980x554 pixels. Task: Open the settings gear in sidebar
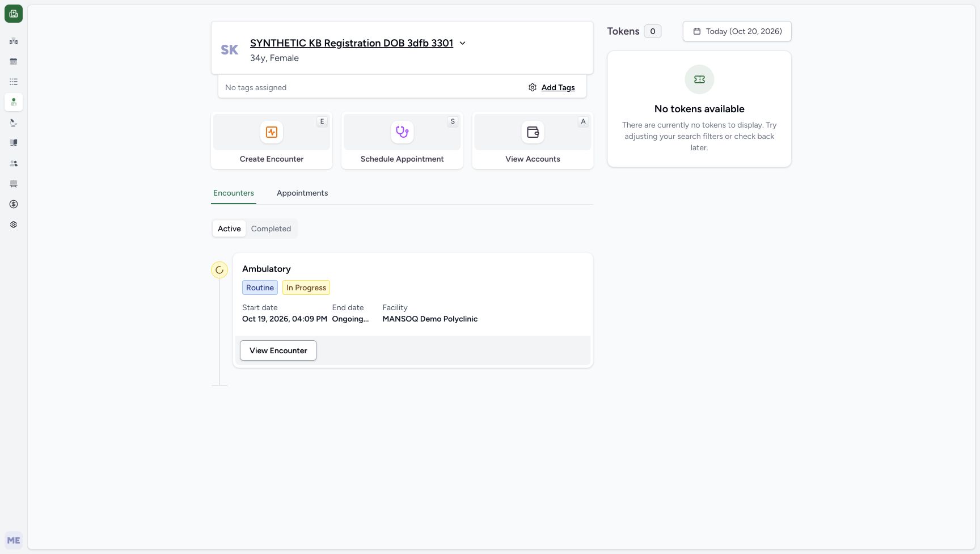click(x=14, y=225)
